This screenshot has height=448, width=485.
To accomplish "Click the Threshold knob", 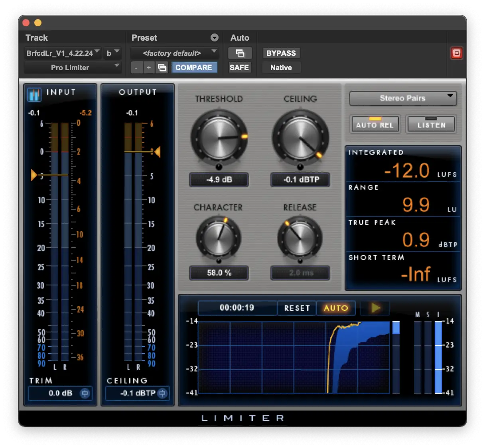I will (x=219, y=138).
